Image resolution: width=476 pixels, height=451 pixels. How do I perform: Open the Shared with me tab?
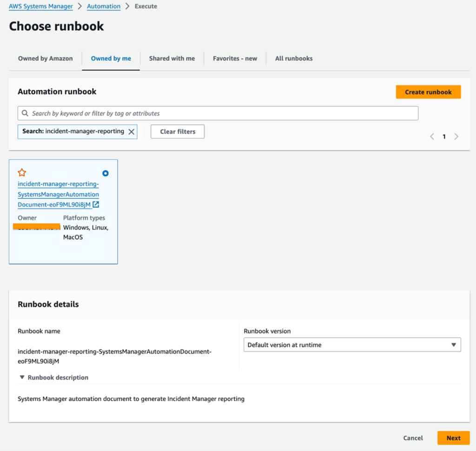pyautogui.click(x=172, y=58)
